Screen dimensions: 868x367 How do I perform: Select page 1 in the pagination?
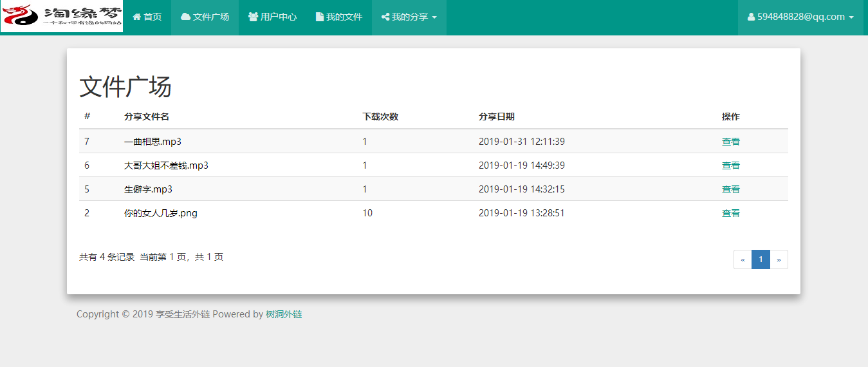pyautogui.click(x=761, y=259)
